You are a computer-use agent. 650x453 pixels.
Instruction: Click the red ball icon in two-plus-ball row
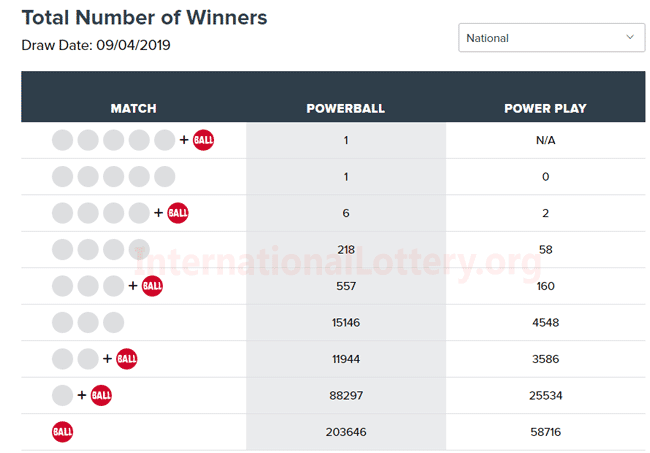tap(127, 359)
